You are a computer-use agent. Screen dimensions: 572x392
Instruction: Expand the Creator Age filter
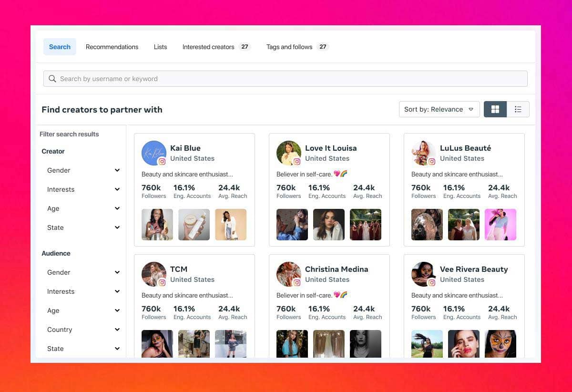(83, 208)
